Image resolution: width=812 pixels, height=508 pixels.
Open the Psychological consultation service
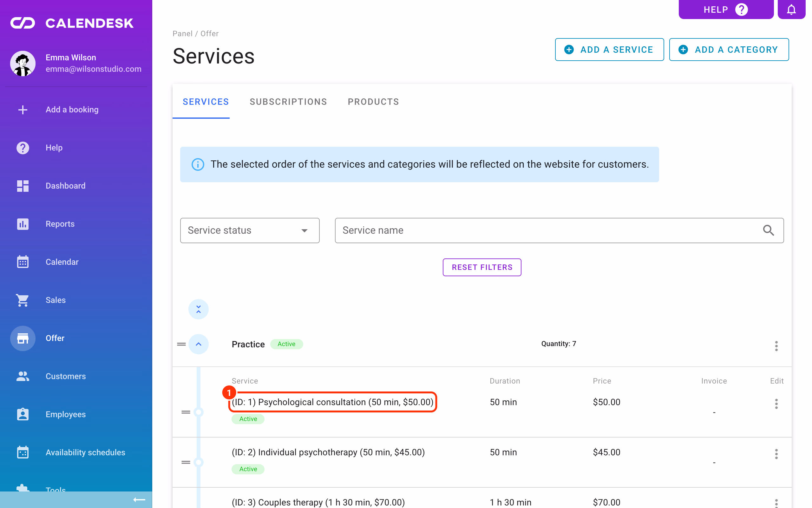tap(332, 402)
